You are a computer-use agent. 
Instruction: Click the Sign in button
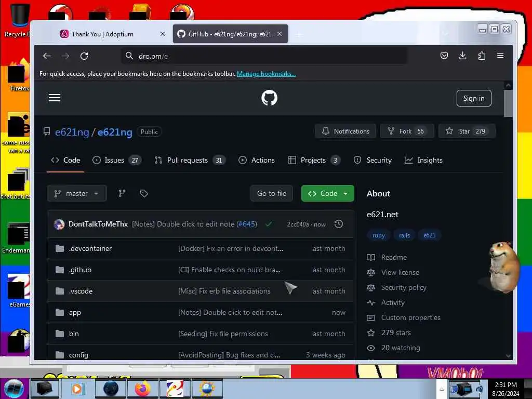474,98
